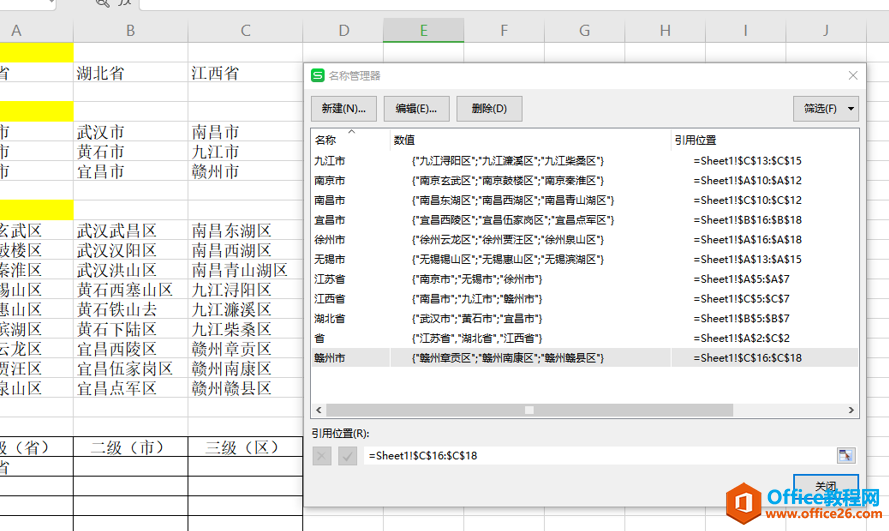Screen dimensions: 889x531
Task: Click the cancel X icon beside reference field
Action: click(321, 456)
